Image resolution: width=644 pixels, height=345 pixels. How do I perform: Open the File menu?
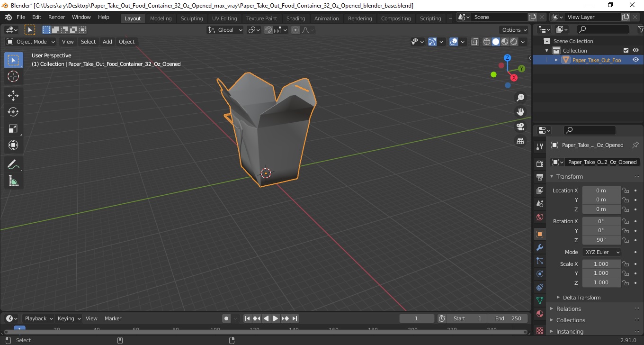[x=21, y=17]
